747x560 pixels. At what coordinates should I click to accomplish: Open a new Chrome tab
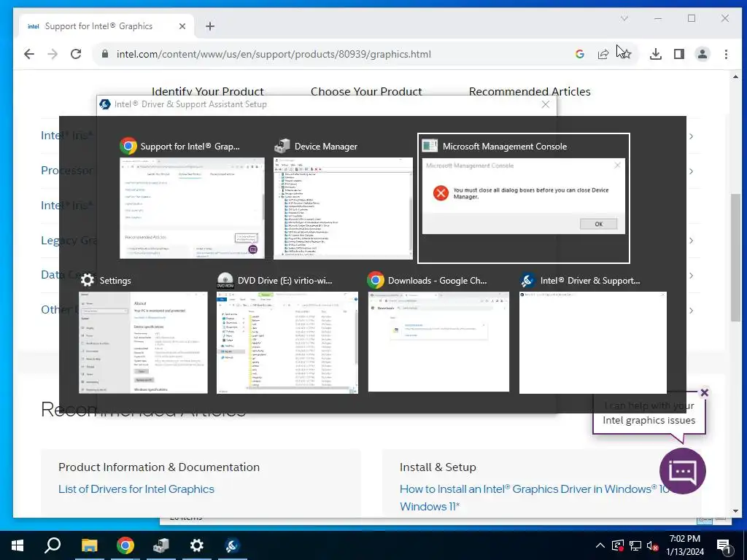pos(210,26)
